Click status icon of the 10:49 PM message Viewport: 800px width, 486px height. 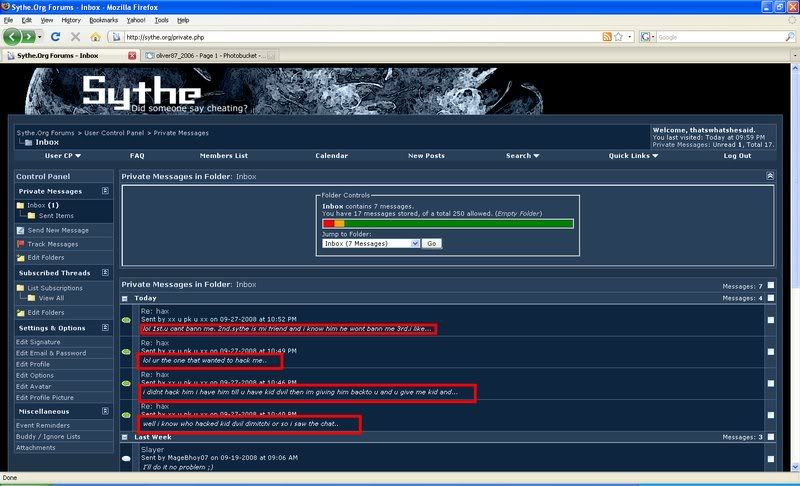pos(127,352)
